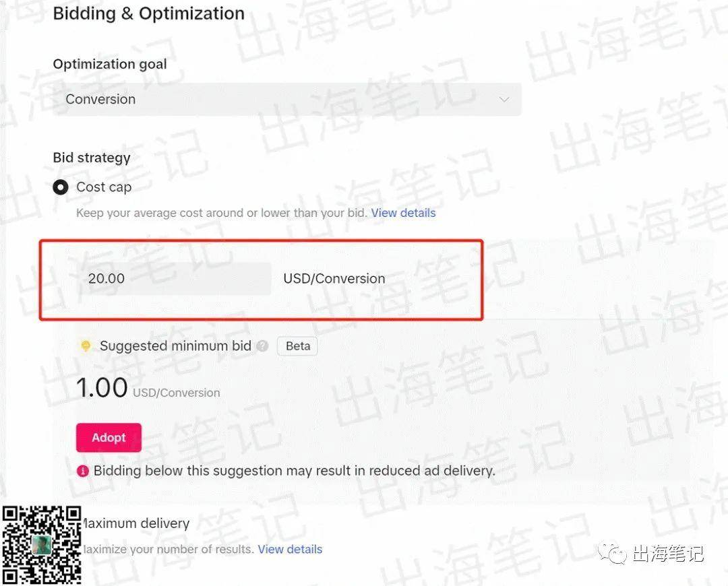Open View details link under Maximum delivery

[x=290, y=550]
